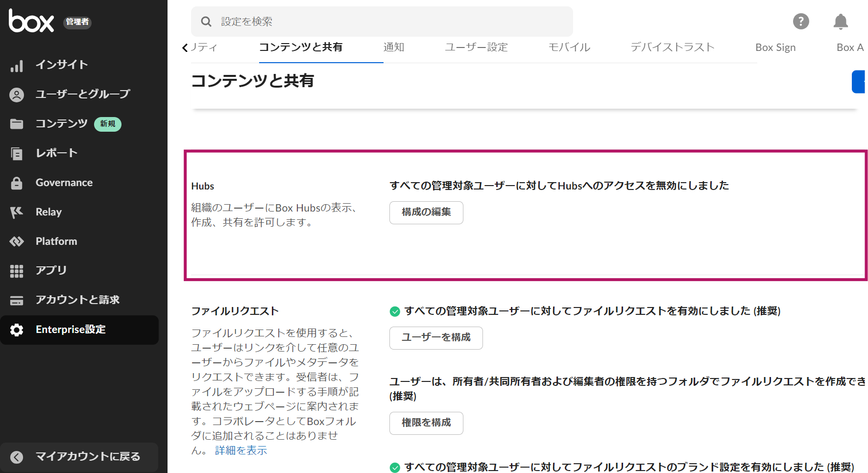Click the レポート document icon
868x473 pixels.
[17, 153]
